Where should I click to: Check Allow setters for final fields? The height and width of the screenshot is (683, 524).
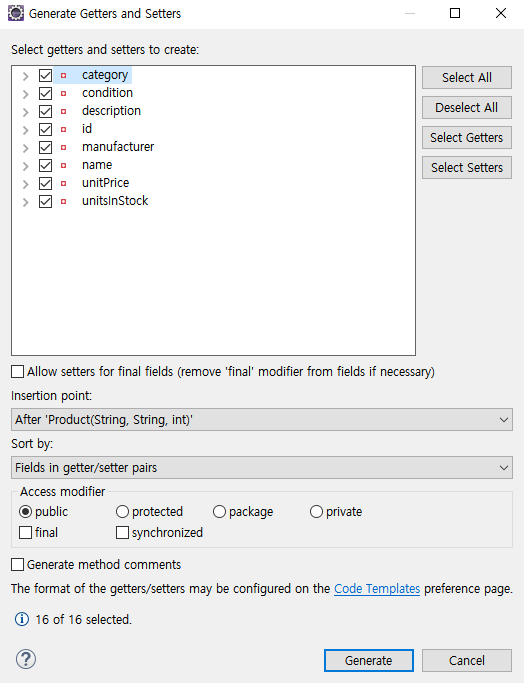coord(17,372)
